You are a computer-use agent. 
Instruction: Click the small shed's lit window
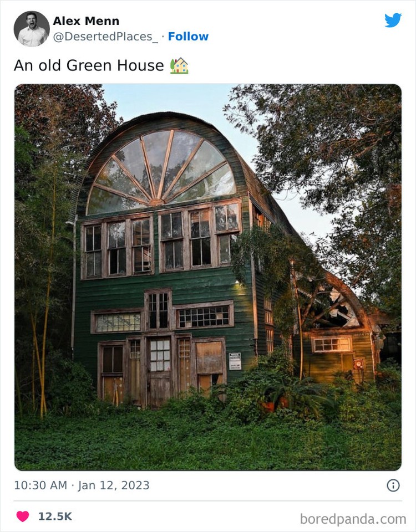pos(332,344)
